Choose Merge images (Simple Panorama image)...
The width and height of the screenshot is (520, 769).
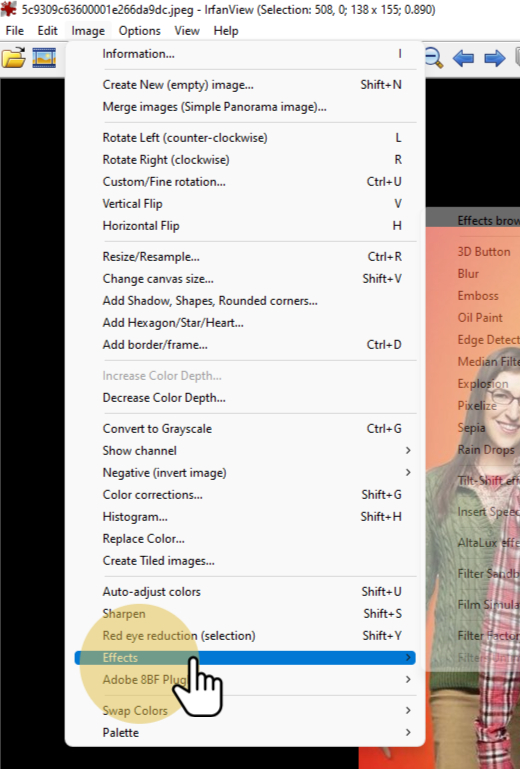[x=245, y=107]
